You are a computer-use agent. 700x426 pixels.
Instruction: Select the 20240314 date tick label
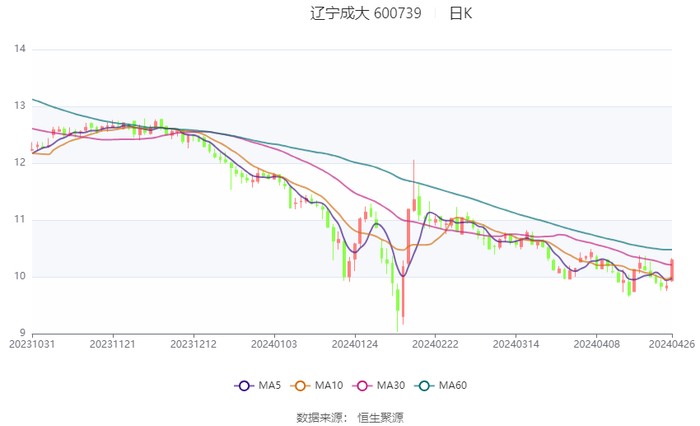coord(515,343)
